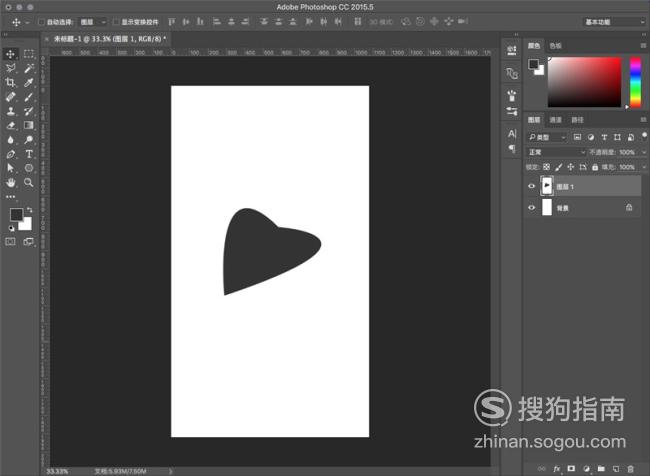Delete layer with the trash icon
650x476 pixels.
[631, 469]
